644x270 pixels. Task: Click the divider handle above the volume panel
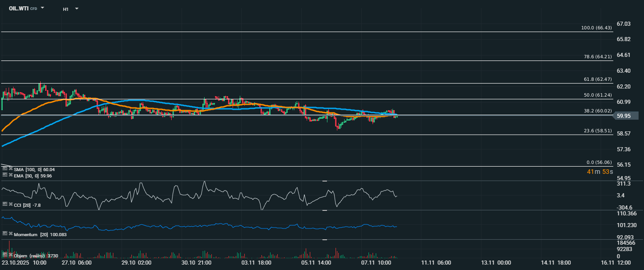[324, 240]
